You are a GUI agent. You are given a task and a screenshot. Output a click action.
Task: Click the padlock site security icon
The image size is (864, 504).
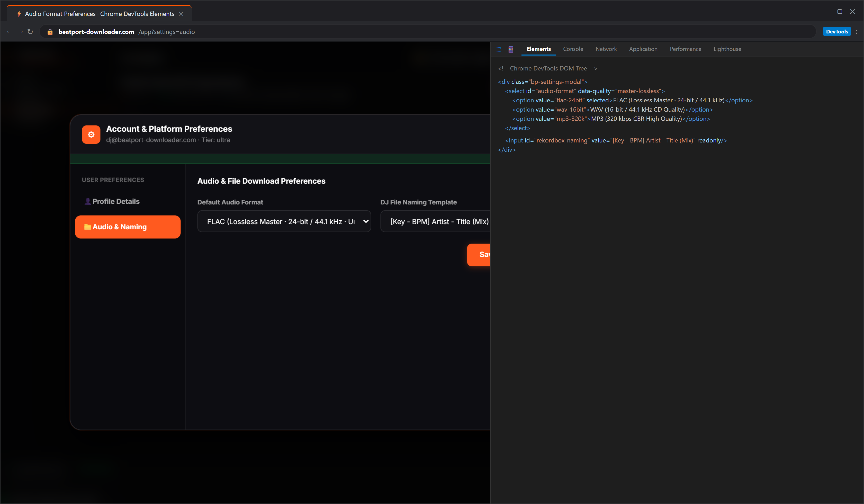click(x=50, y=32)
